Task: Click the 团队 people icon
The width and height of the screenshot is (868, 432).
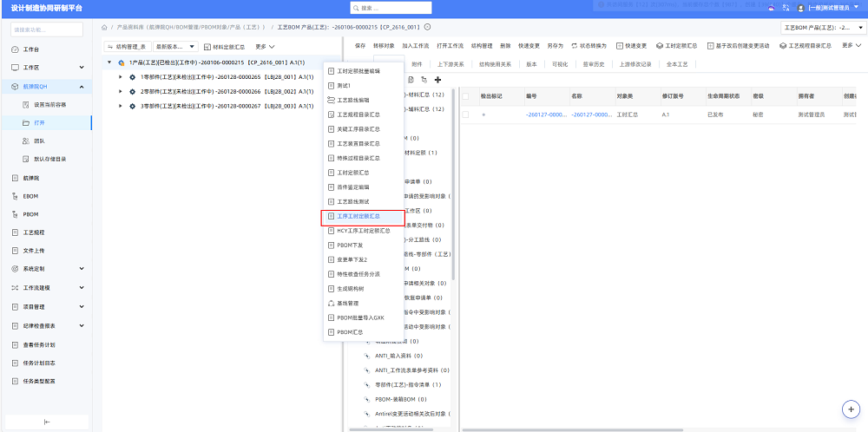Action: [x=25, y=141]
